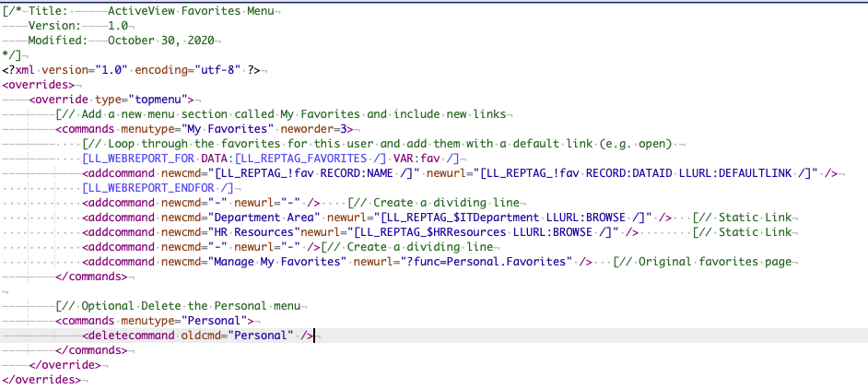The width and height of the screenshot is (868, 389).
Task: Click the 'October 30, 2020' modified date
Action: pos(161,41)
